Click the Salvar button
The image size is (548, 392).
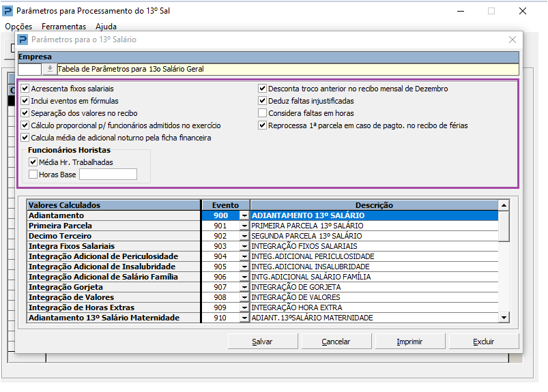point(263,342)
